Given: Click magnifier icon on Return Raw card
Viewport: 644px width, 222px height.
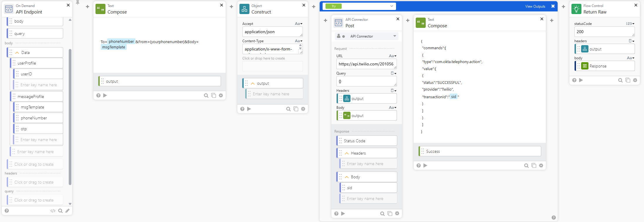Looking at the screenshot, I should click(620, 80).
